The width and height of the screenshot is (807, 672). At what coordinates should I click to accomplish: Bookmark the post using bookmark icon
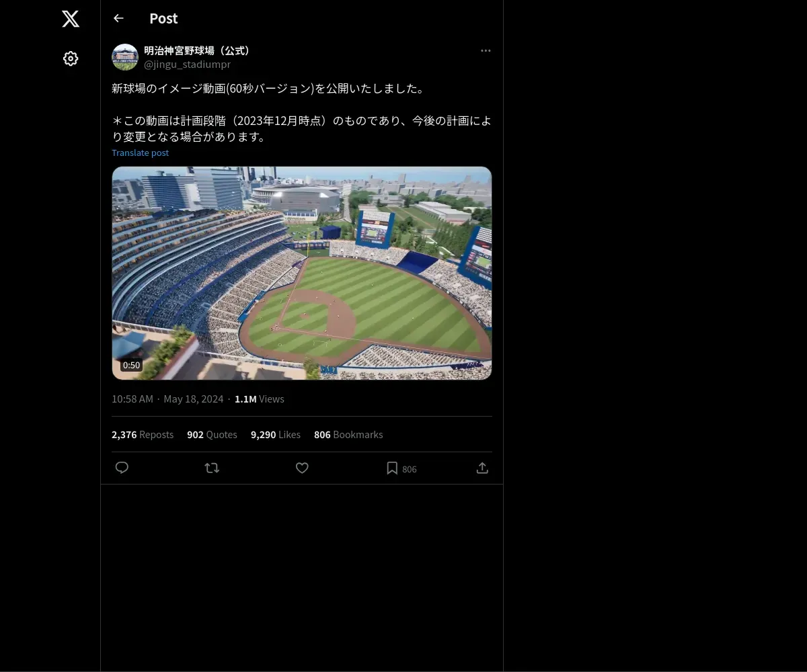coord(392,468)
